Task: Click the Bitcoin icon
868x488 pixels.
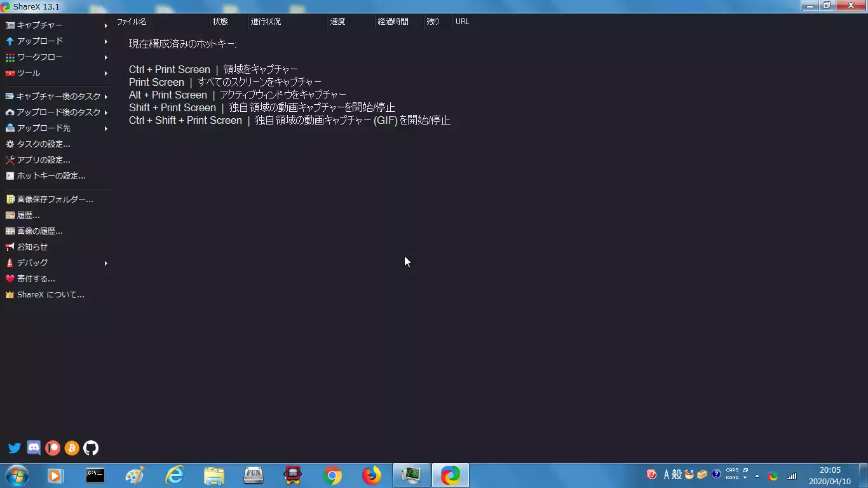Action: 72,448
